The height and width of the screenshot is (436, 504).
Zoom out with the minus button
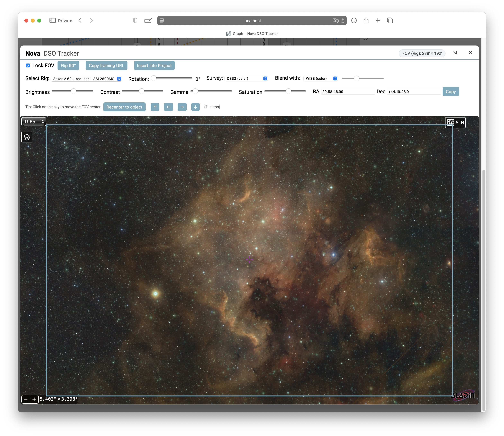[26, 399]
